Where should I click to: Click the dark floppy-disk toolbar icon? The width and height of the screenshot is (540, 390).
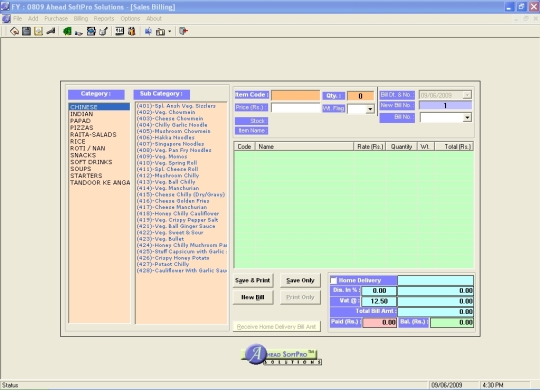point(26,31)
